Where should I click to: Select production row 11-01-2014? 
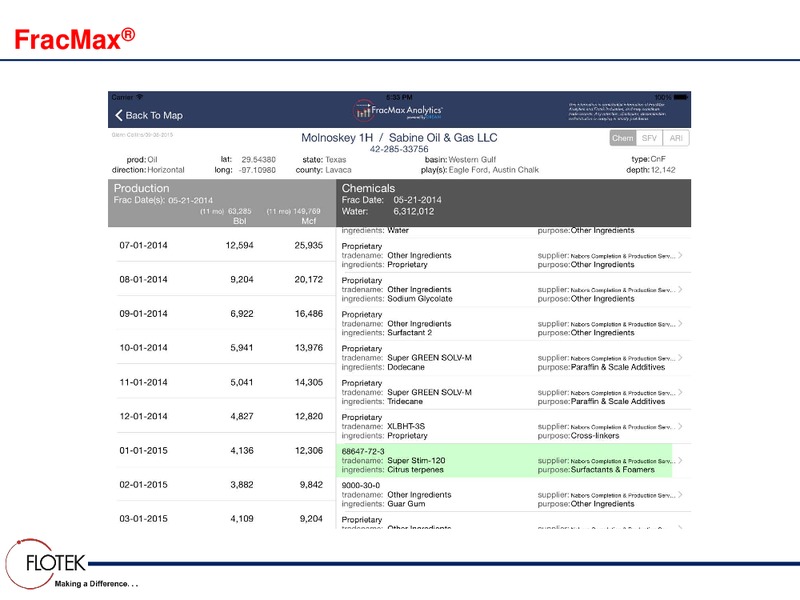pos(222,382)
